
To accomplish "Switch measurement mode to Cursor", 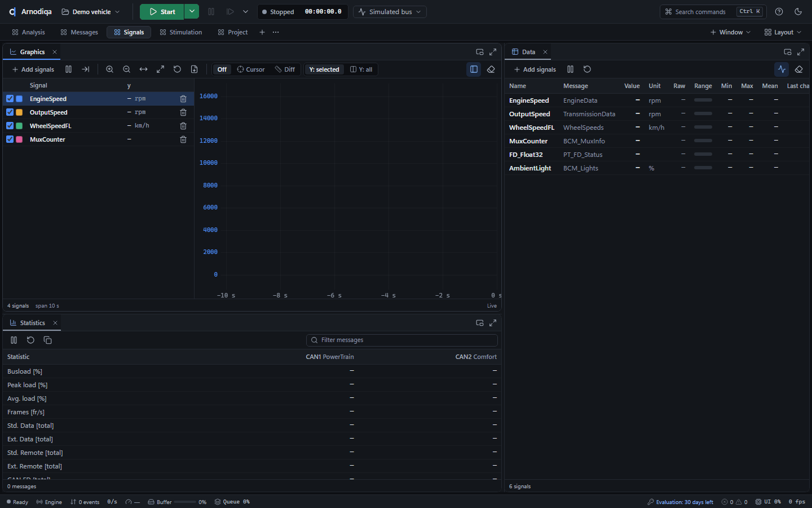I will click(x=251, y=69).
